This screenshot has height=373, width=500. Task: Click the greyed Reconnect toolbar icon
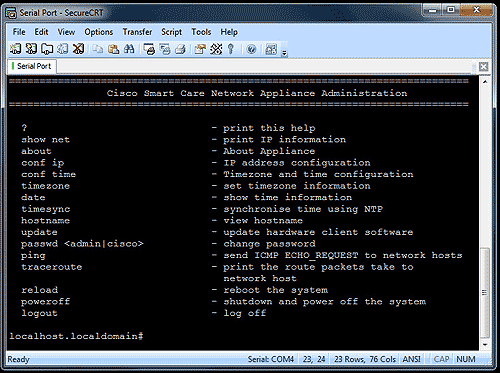[63, 49]
